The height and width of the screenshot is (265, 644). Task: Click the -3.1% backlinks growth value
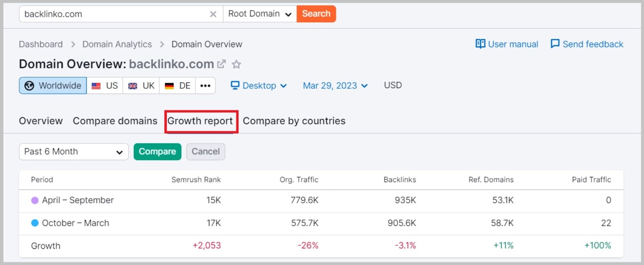[405, 245]
